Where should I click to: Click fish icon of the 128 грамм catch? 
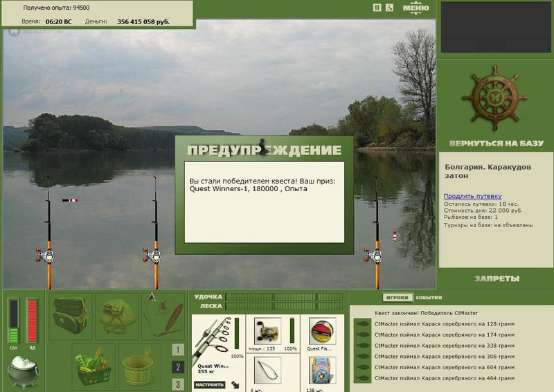(x=362, y=323)
